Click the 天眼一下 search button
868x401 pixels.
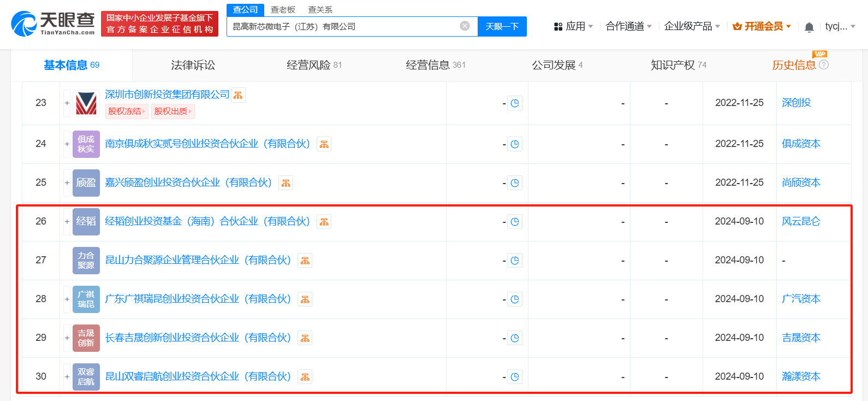click(x=502, y=26)
